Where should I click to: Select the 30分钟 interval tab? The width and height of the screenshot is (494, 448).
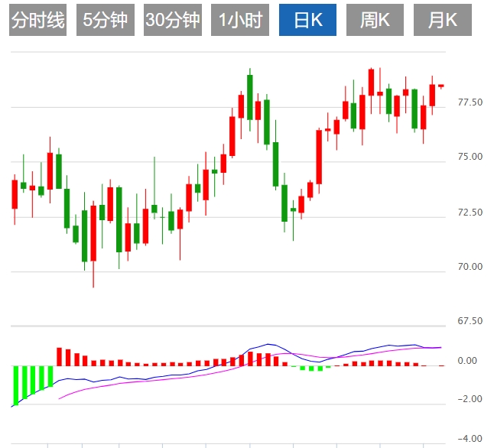pos(173,20)
